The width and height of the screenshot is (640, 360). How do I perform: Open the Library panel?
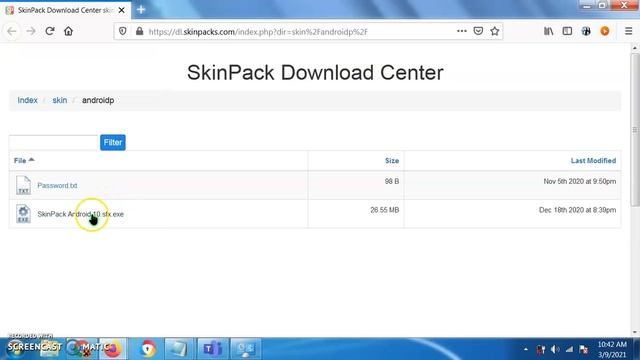[549, 31]
